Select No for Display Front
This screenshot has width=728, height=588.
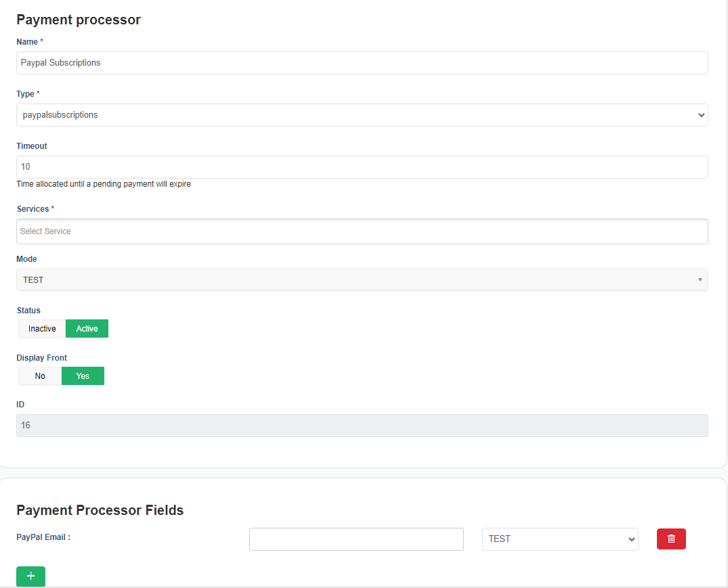coord(40,376)
